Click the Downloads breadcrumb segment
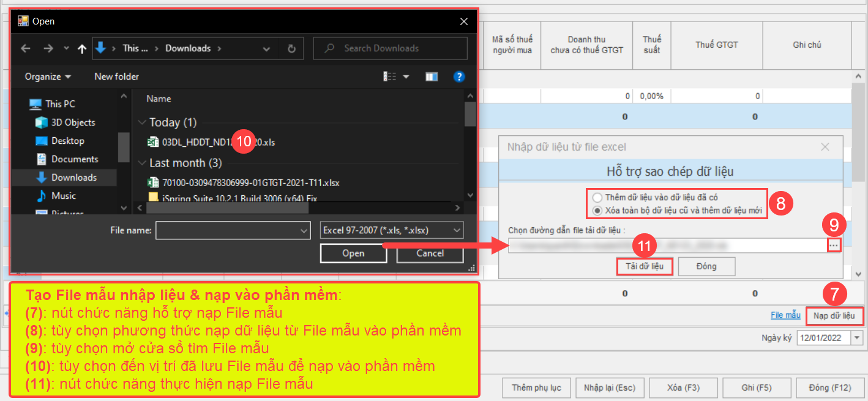868x401 pixels. pos(188,48)
